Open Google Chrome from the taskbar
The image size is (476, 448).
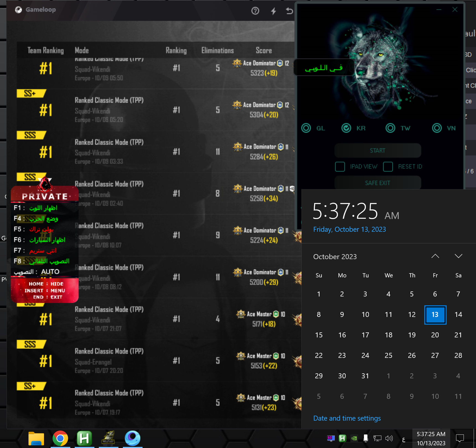tap(60, 439)
